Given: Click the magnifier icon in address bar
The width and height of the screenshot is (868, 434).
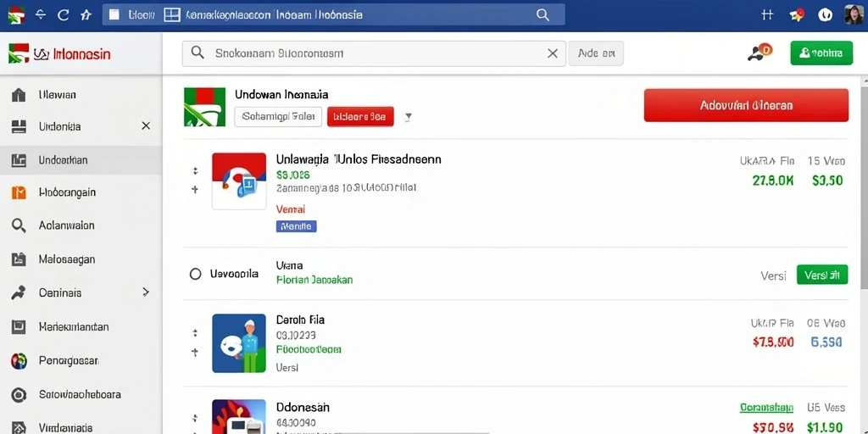Looking at the screenshot, I should 542,15.
